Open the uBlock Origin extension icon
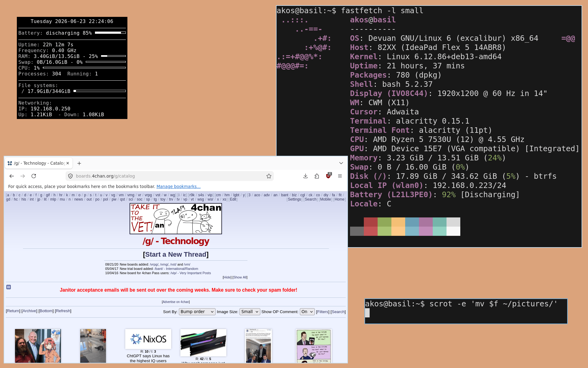 328,176
